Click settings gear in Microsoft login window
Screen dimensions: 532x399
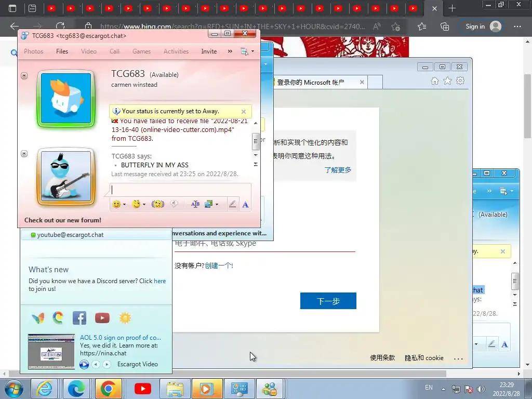pyautogui.click(x=460, y=81)
